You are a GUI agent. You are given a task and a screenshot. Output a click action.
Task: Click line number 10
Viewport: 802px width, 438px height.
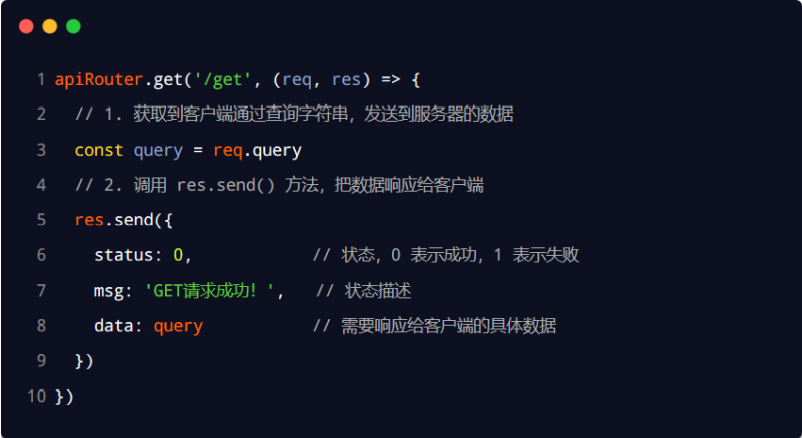point(37,397)
